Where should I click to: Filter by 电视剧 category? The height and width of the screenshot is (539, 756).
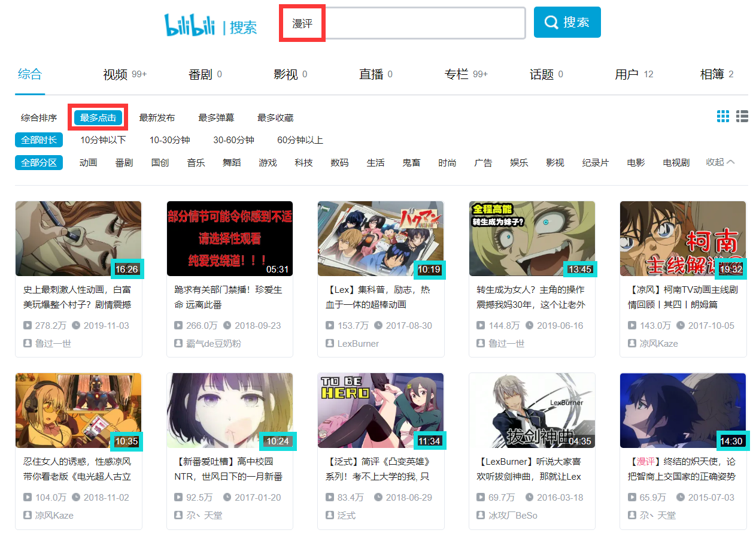[676, 162]
